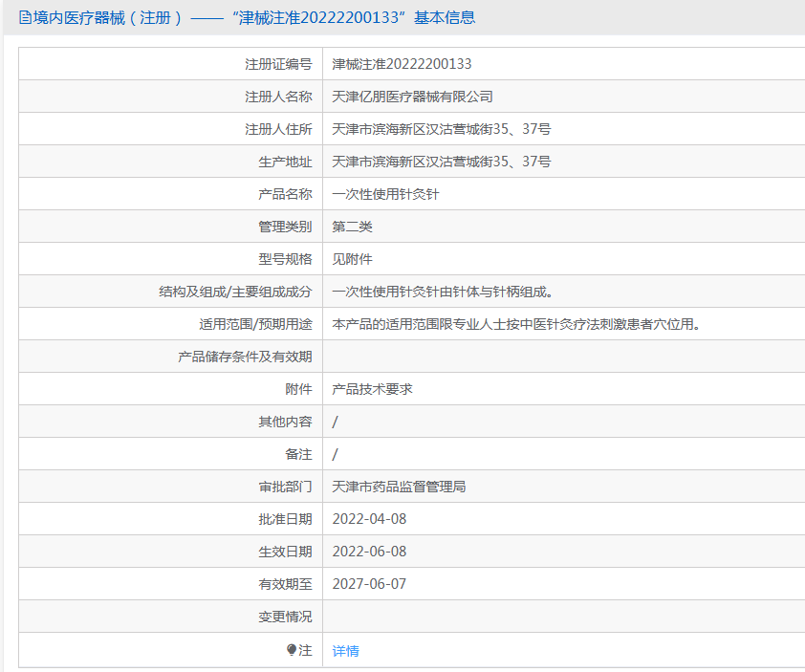Select the structure description 一次性使用针灸针由针体与针柄组成

(x=443, y=292)
